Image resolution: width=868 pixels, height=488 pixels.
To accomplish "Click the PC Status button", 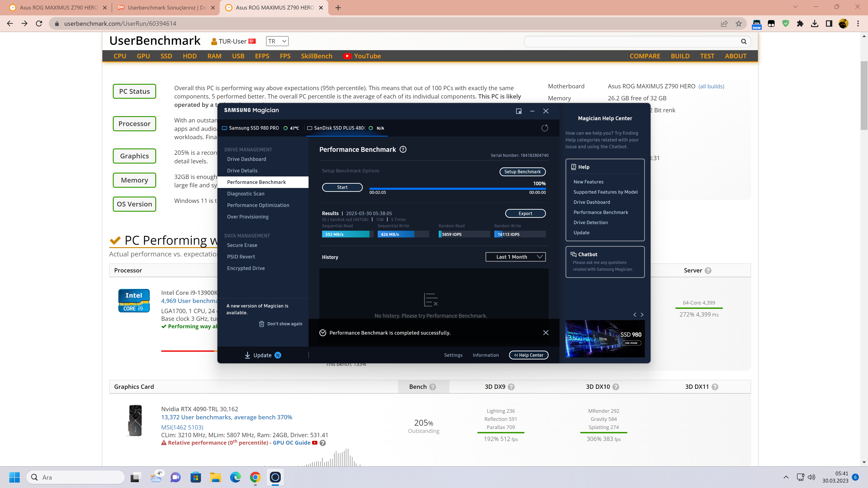I will pyautogui.click(x=134, y=91).
